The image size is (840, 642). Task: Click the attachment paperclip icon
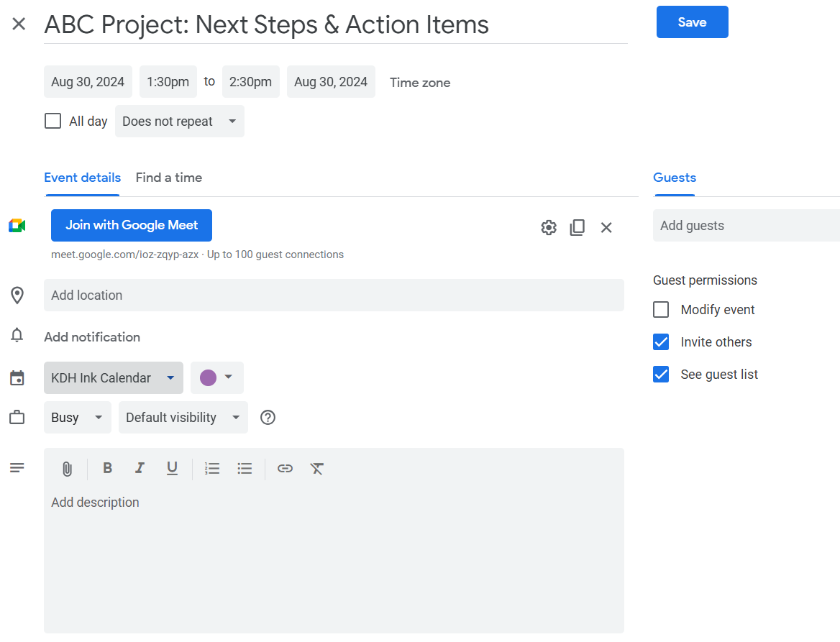point(67,469)
